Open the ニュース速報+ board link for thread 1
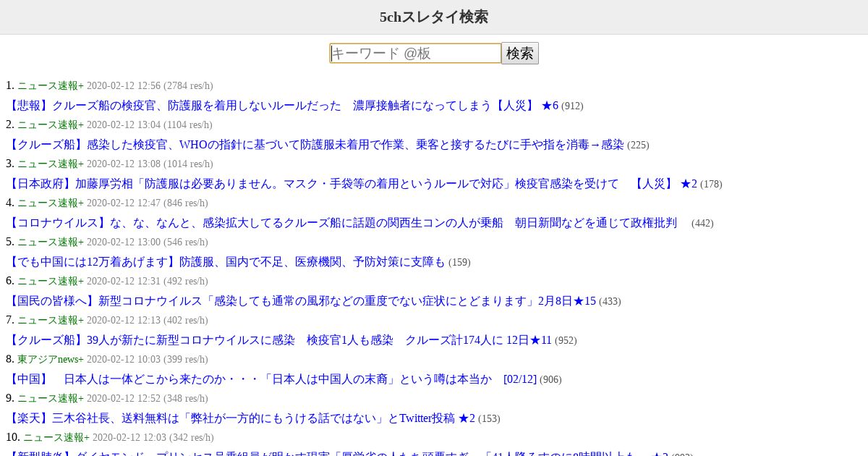The height and width of the screenshot is (456, 868). (x=51, y=85)
